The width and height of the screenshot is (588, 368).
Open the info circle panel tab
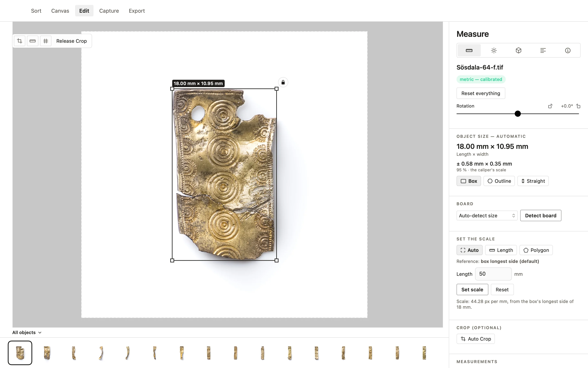coord(568,50)
